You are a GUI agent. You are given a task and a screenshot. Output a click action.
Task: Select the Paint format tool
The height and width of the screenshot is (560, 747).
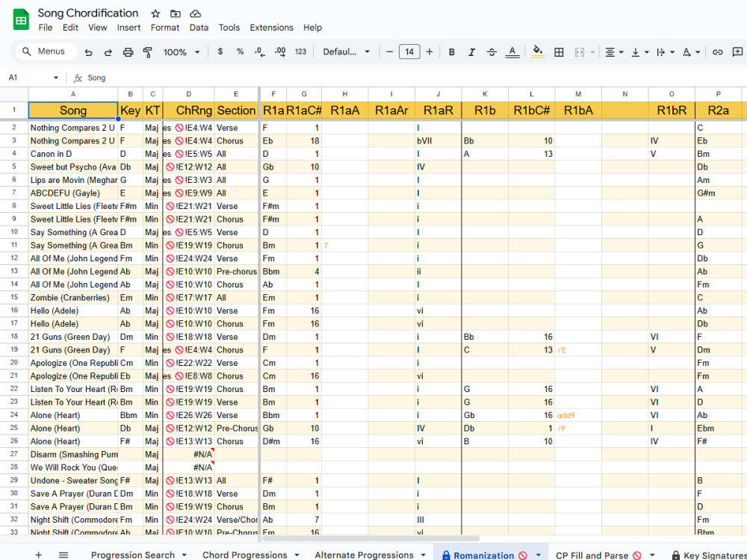(148, 52)
